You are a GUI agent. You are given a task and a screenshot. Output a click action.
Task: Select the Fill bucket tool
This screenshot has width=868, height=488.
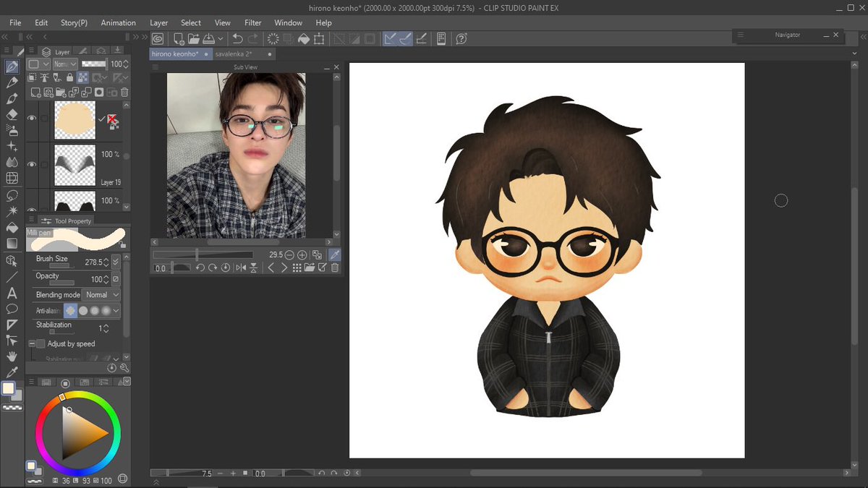[x=12, y=227]
